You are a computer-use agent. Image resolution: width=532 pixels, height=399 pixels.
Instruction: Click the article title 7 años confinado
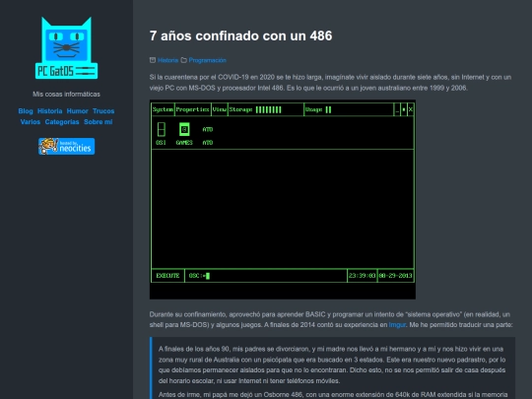[x=241, y=35]
